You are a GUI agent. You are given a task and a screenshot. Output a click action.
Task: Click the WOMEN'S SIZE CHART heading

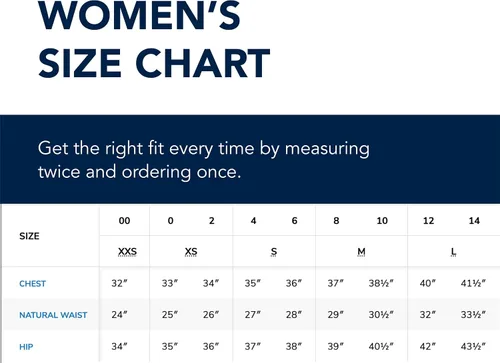154,39
